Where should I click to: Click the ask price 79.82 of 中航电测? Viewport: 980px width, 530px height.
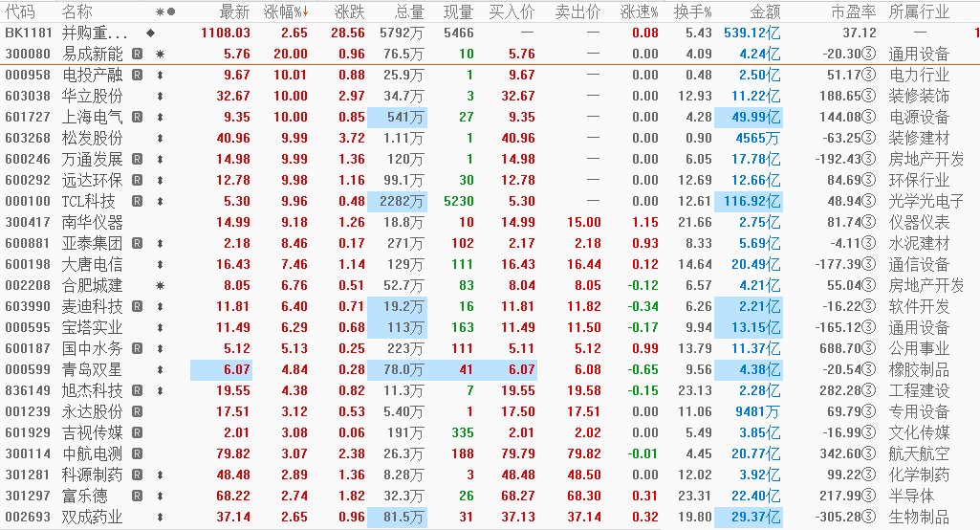click(584, 453)
